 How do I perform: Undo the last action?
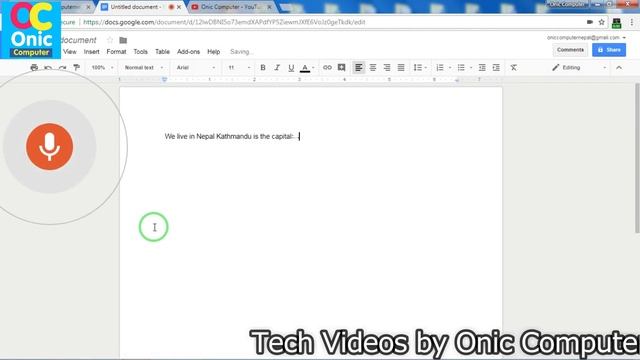(x=48, y=68)
